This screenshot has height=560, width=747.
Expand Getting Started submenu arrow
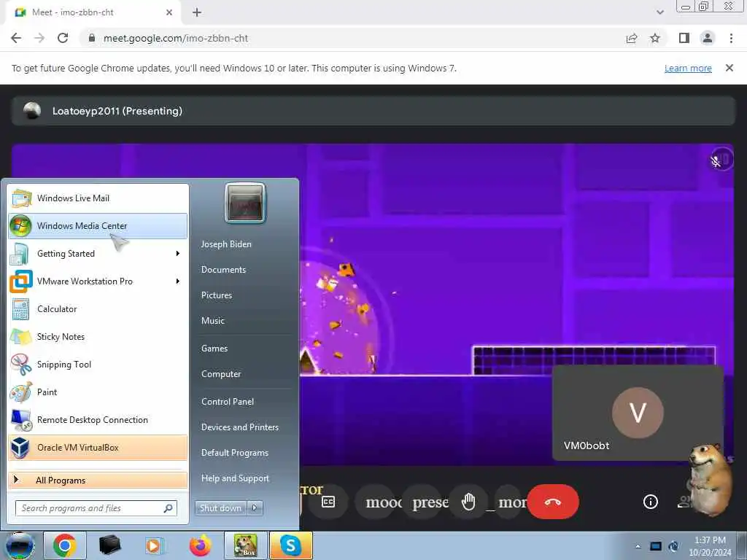click(178, 253)
